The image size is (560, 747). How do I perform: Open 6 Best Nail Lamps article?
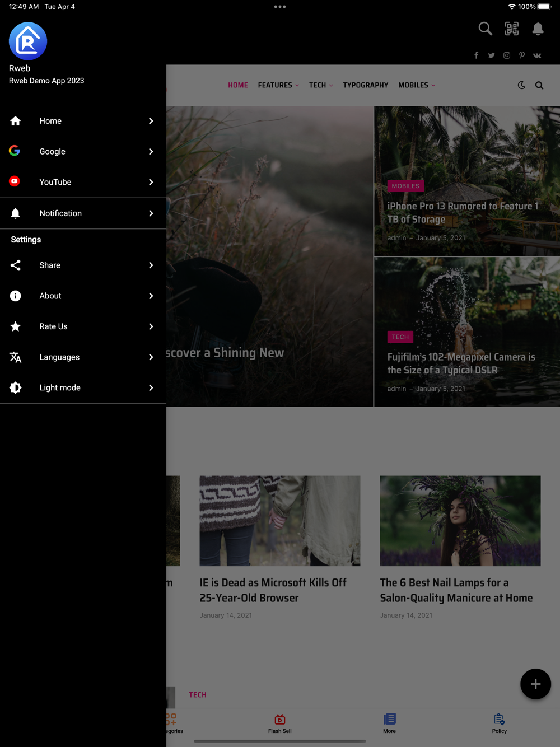[x=456, y=590]
